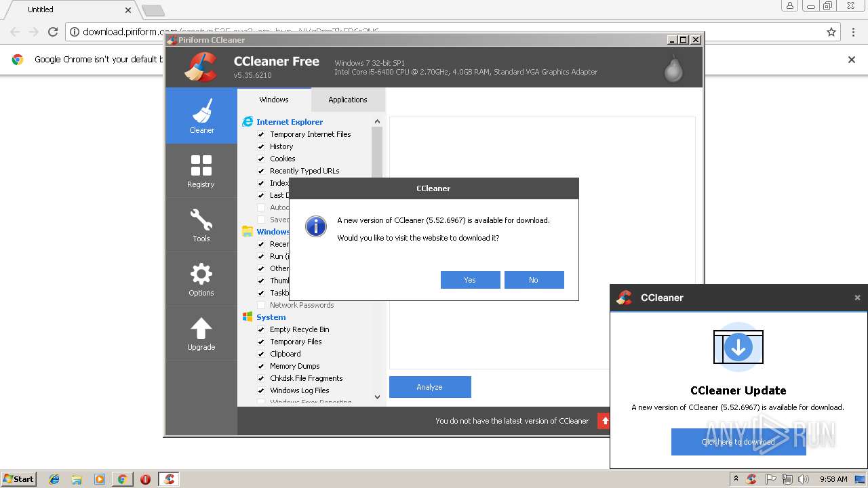The height and width of the screenshot is (488, 868).
Task: Click the info icon in the dialog
Action: 316,226
